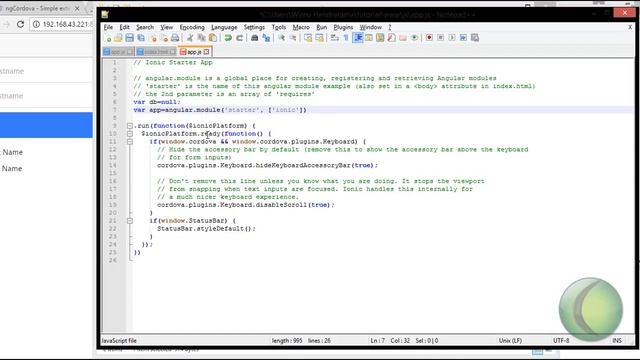Click the UTF-8 encoding status entry
This screenshot has width=640, height=360.
(x=561, y=340)
